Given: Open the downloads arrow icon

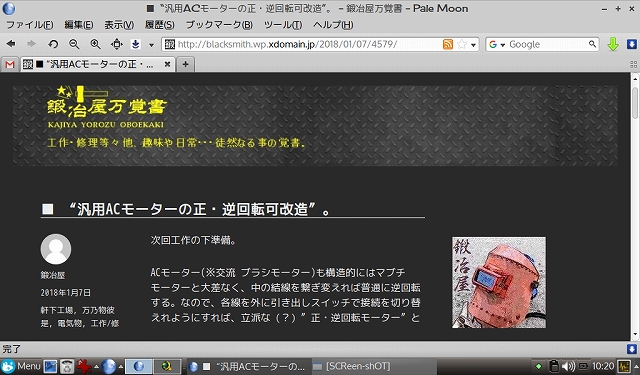Looking at the screenshot, I should click(136, 44).
